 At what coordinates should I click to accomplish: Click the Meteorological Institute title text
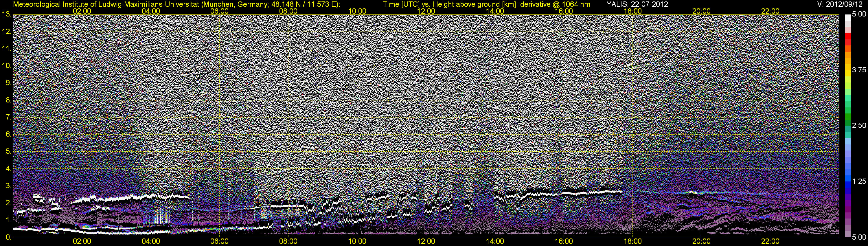coord(176,4)
